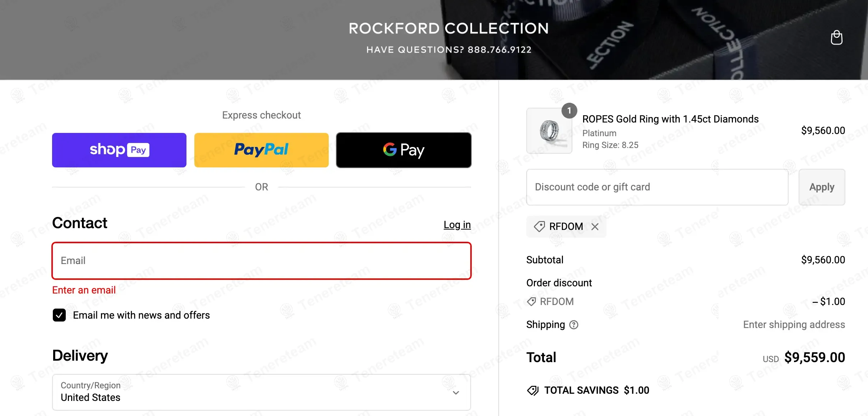Image resolution: width=868 pixels, height=416 pixels.
Task: Focus the Email input field
Action: (x=261, y=261)
